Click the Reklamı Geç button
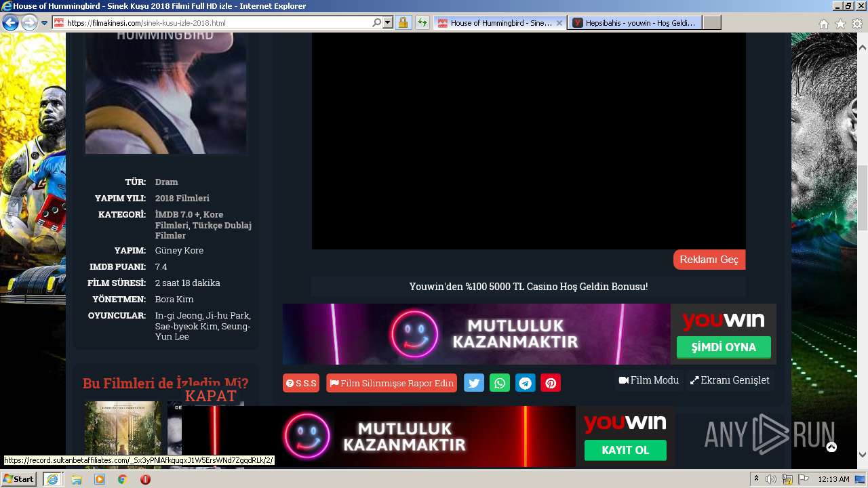Image resolution: width=868 pixels, height=488 pixels. pos(709,260)
